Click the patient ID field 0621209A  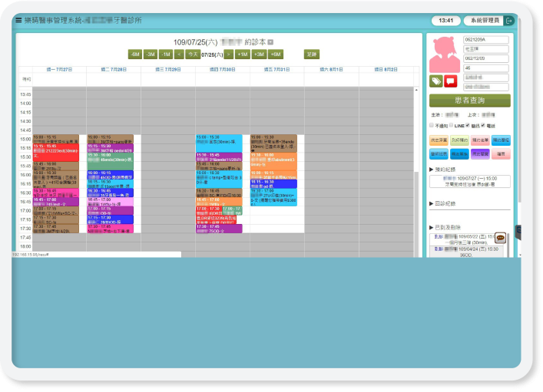[x=486, y=39]
